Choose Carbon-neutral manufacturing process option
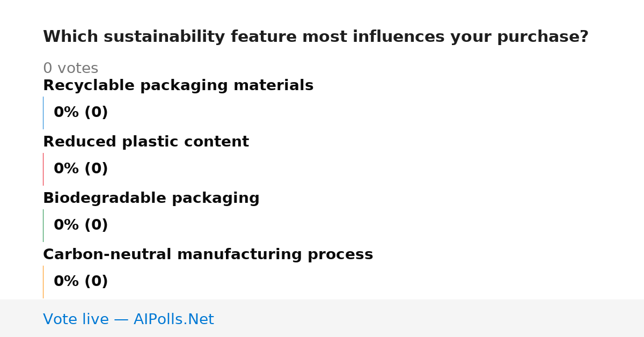Image resolution: width=644 pixels, height=337 pixels. pyautogui.click(x=208, y=255)
